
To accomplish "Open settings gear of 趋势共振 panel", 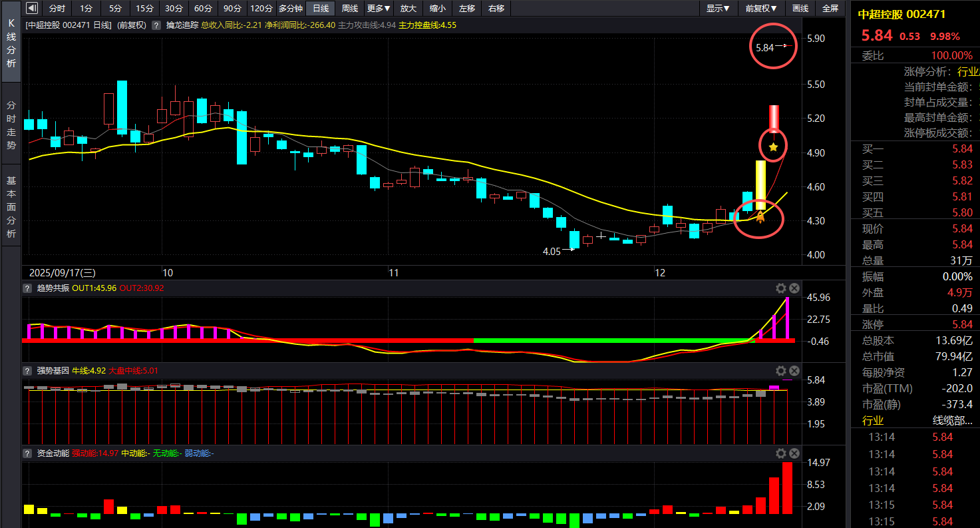I will pos(781,288).
